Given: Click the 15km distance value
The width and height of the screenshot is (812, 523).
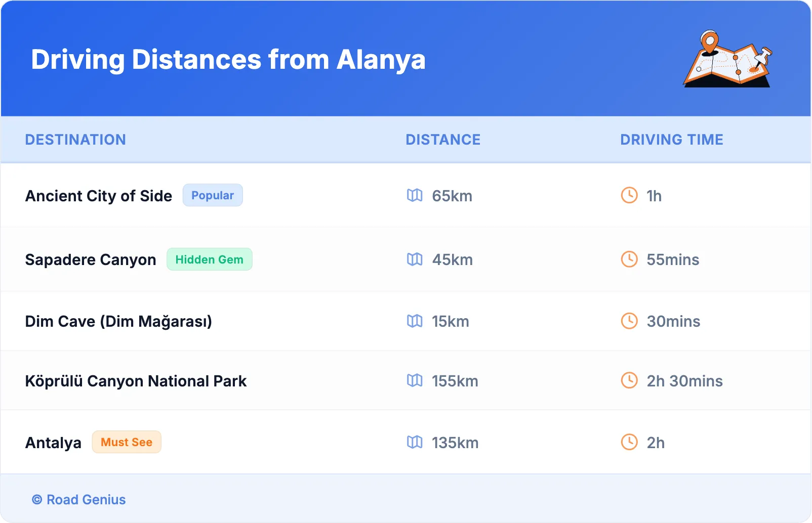Looking at the screenshot, I should coord(451,322).
